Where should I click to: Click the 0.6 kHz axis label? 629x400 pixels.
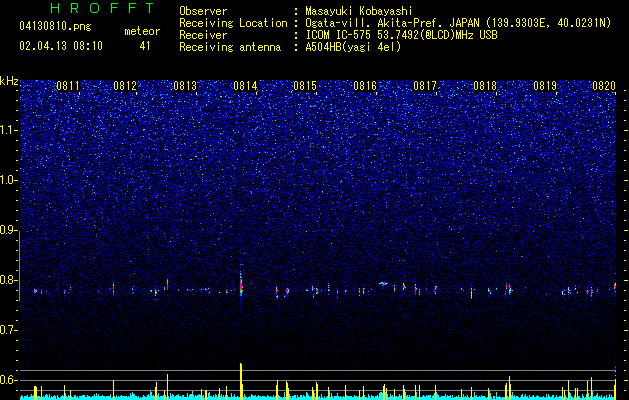coord(9,380)
